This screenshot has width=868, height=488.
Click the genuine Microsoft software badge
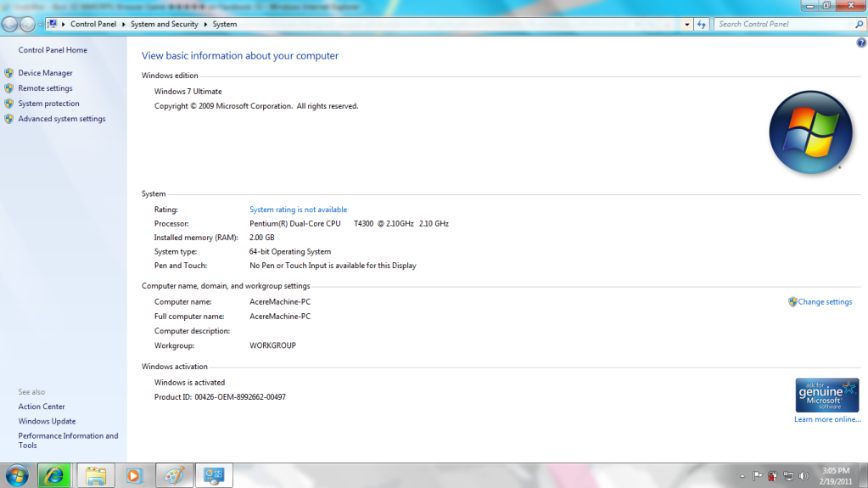827,395
